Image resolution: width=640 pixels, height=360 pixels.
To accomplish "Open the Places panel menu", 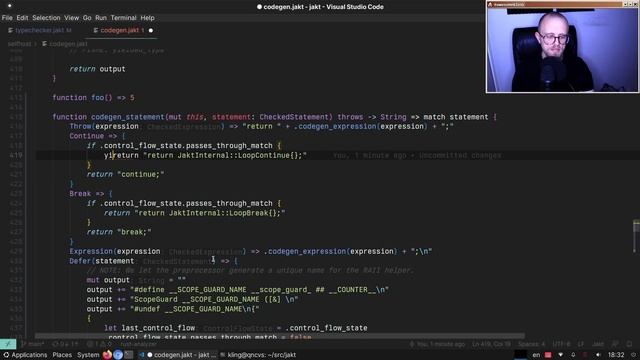I will pyautogui.click(x=62, y=355).
